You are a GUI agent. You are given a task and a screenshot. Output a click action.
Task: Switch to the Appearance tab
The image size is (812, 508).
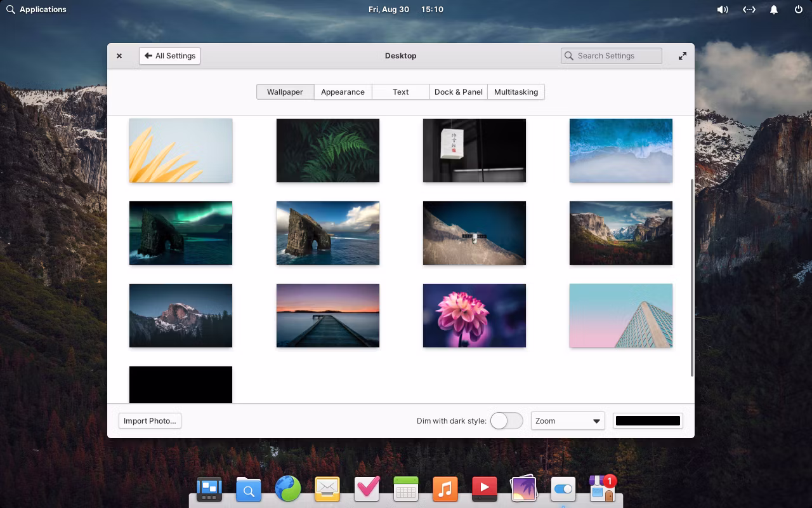point(343,92)
